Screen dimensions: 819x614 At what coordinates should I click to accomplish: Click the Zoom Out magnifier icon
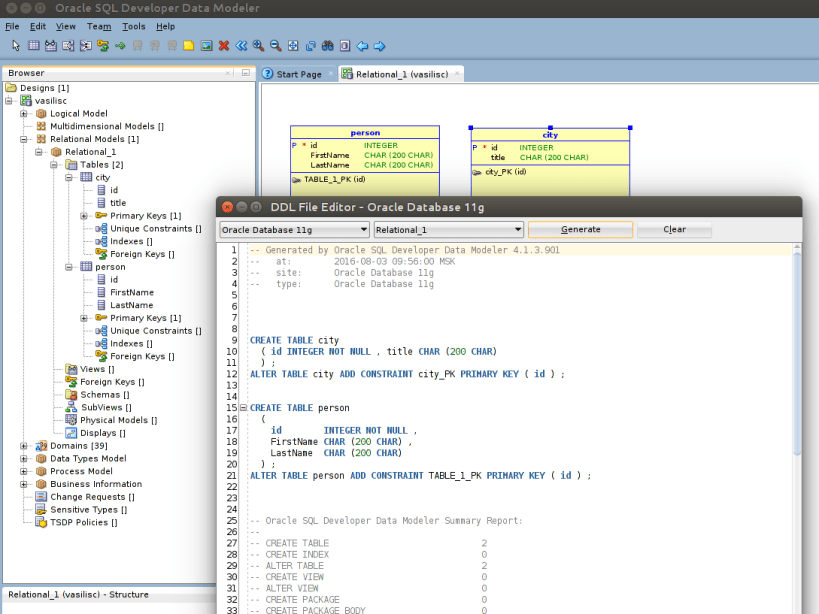click(275, 46)
